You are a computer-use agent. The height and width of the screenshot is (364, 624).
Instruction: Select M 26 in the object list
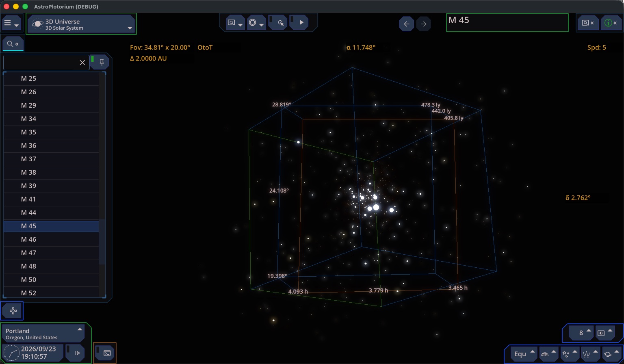point(51,92)
